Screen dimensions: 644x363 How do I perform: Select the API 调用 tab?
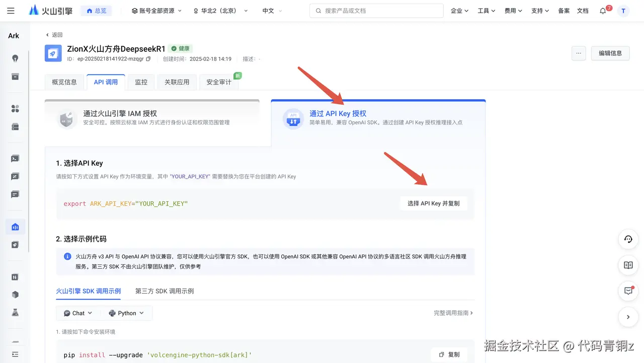point(106,82)
